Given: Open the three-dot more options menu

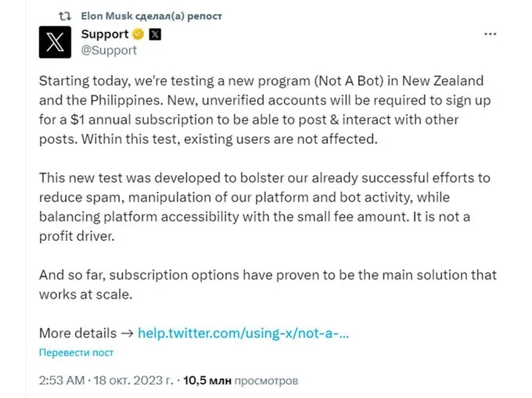Looking at the screenshot, I should tap(491, 34).
